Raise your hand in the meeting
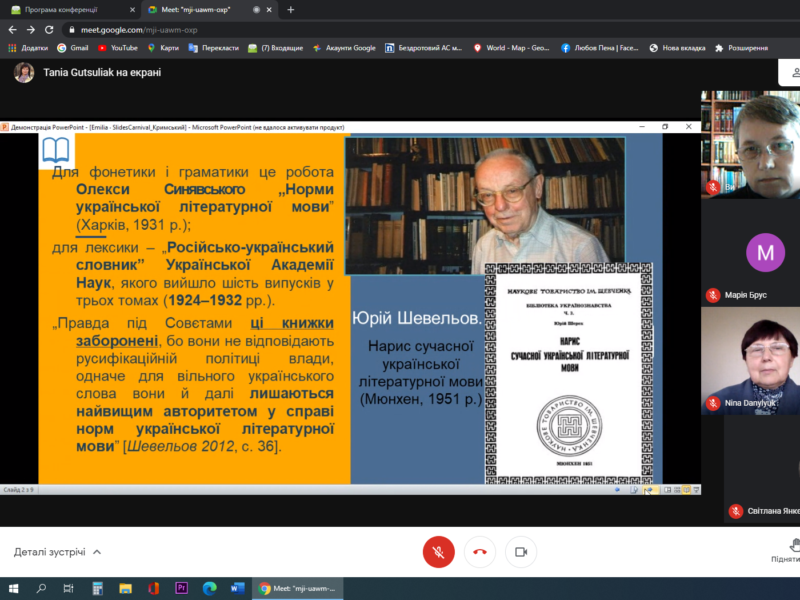The height and width of the screenshot is (600, 800). [790, 550]
